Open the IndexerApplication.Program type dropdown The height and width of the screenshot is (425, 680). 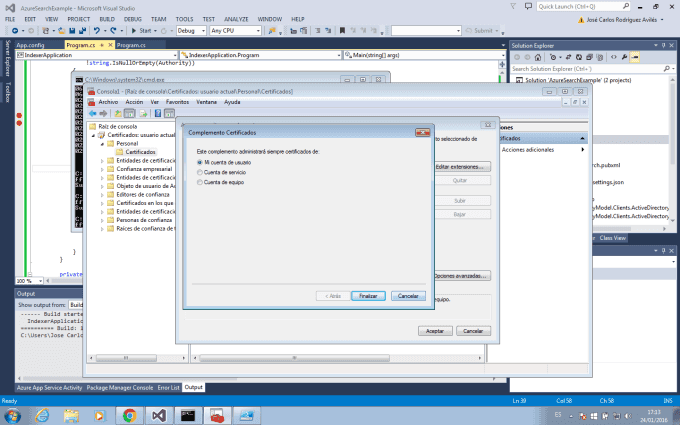tap(261, 55)
